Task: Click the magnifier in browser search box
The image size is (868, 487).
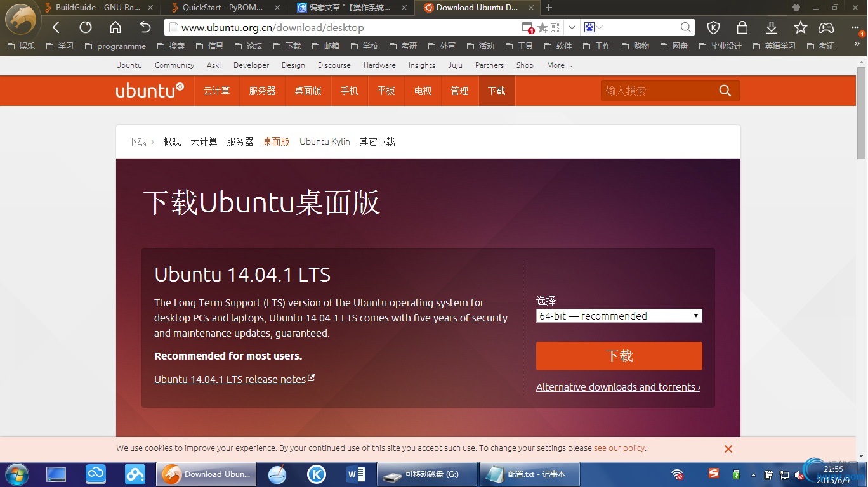Action: pos(686,27)
